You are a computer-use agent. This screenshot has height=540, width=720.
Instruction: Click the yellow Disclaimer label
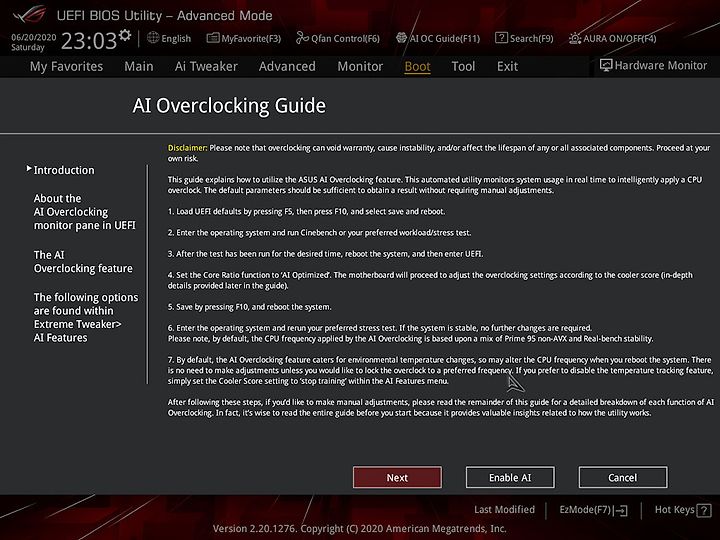tap(187, 148)
